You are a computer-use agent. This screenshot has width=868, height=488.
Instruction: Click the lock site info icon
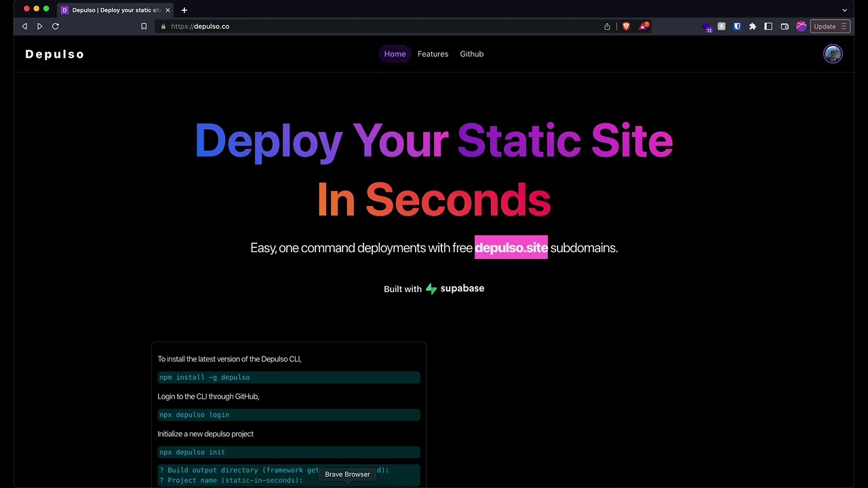(163, 26)
